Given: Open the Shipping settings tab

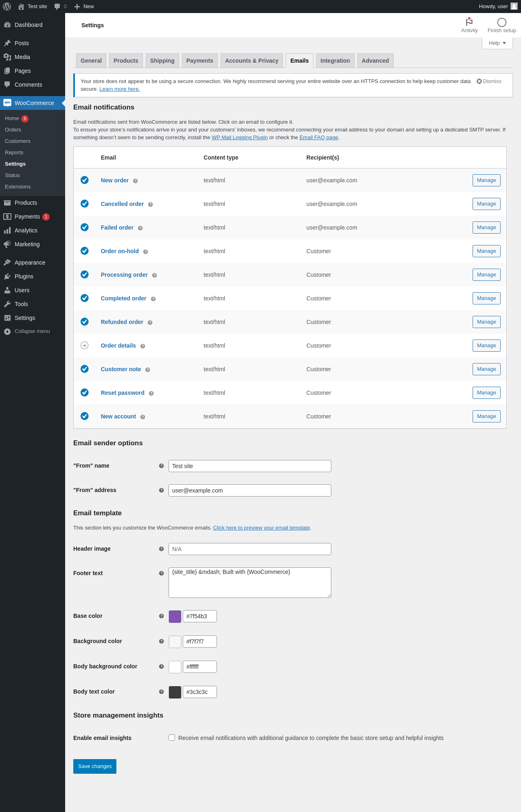Looking at the screenshot, I should pyautogui.click(x=162, y=61).
